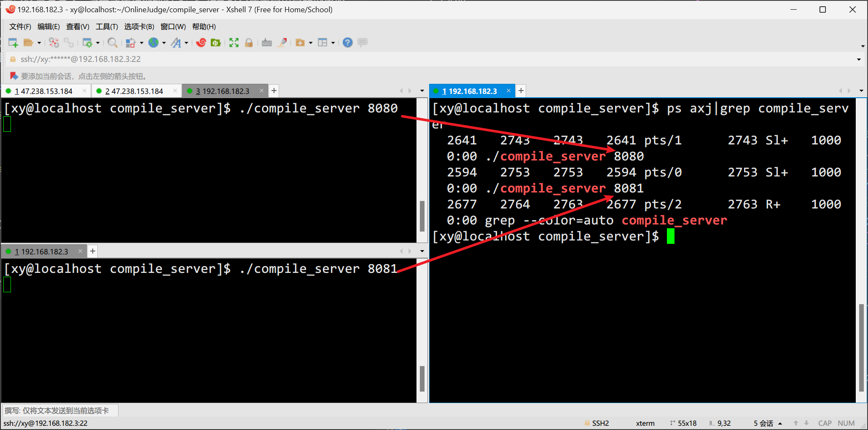Expand the session list with the 5 会话 arrow
868x430 pixels.
[780, 423]
